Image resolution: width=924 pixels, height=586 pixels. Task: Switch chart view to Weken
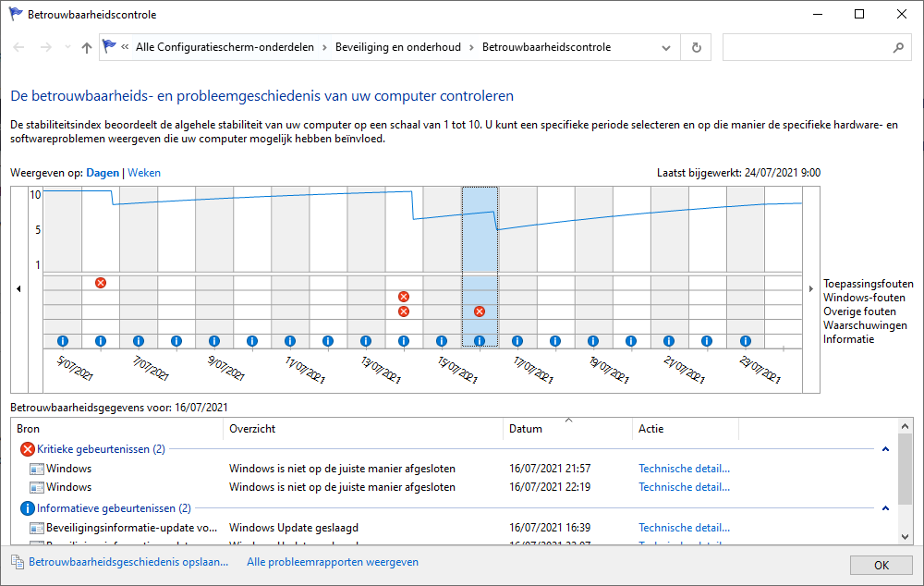(144, 173)
